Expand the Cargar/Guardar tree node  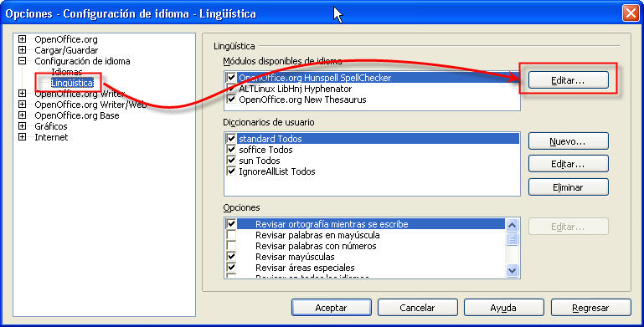[22, 50]
